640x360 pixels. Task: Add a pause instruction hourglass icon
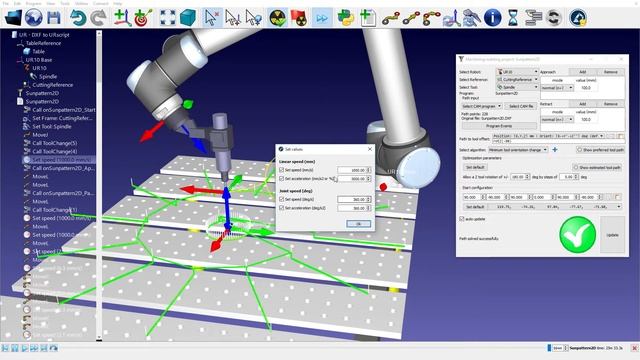tap(513, 18)
